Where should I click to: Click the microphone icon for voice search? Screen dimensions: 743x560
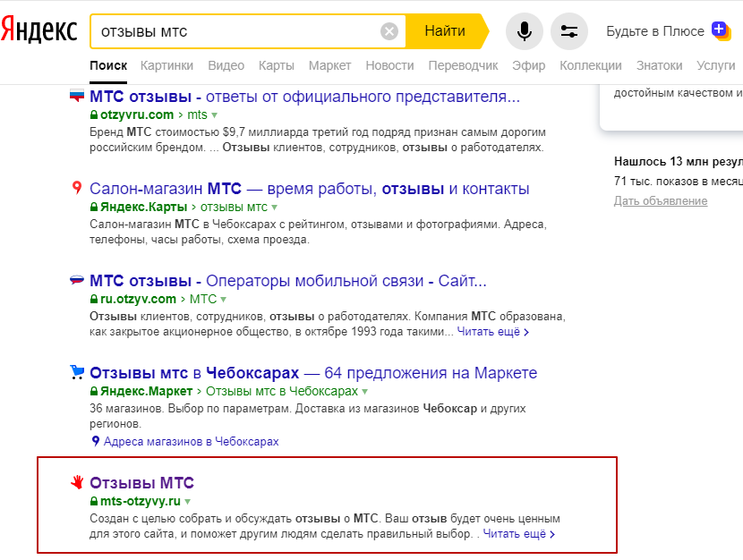pyautogui.click(x=525, y=31)
